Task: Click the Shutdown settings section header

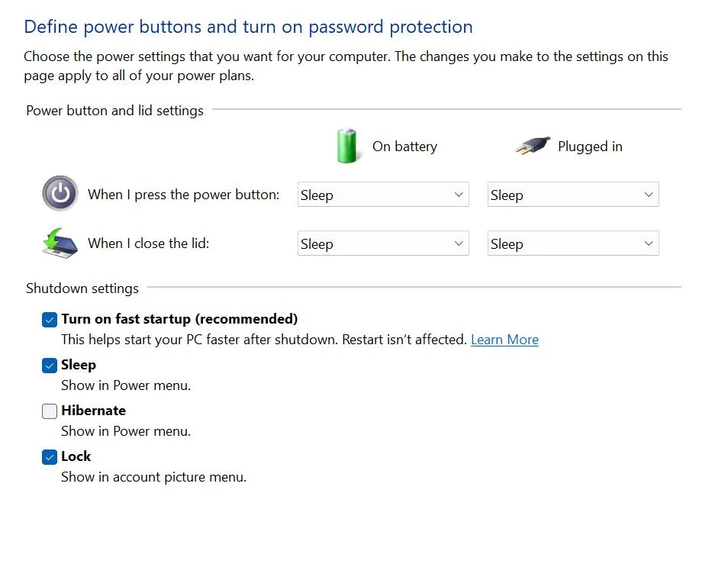Action: 82,288
